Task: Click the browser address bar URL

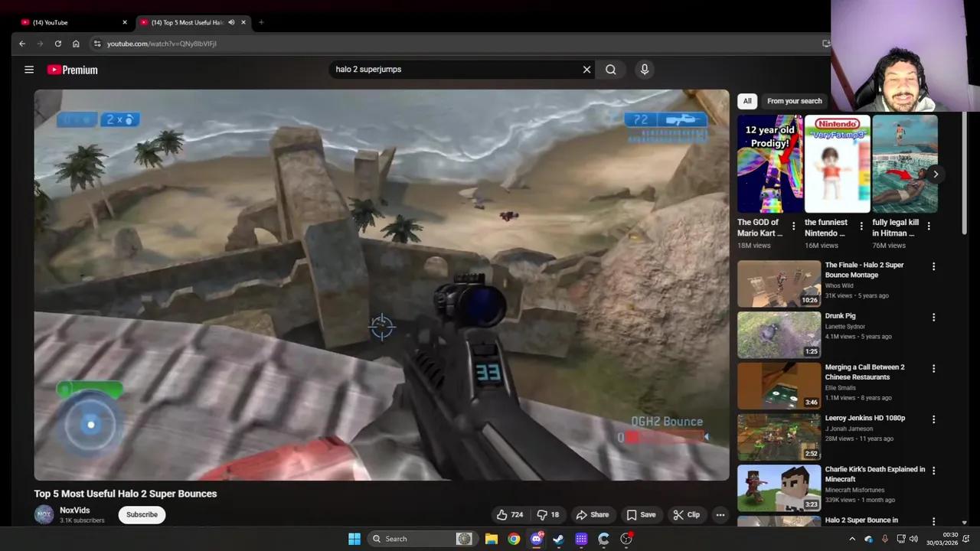Action: [x=162, y=44]
